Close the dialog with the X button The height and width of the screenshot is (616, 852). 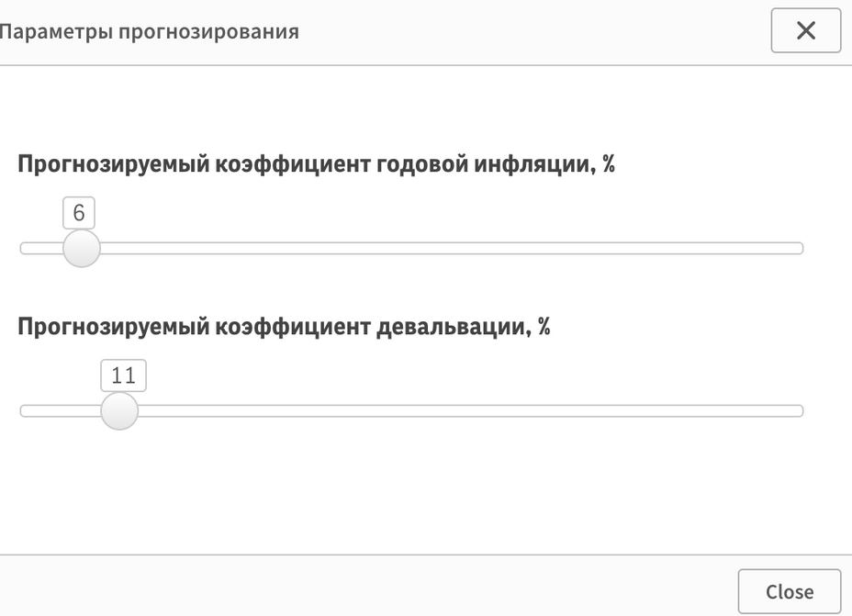tap(805, 31)
